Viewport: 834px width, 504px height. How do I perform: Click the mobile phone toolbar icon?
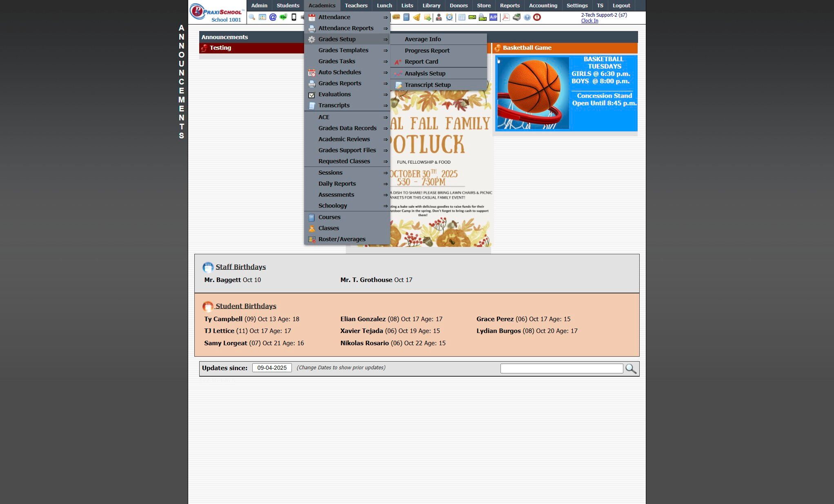pos(294,17)
